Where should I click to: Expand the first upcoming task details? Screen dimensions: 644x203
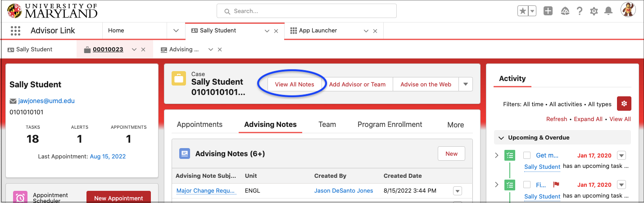[x=497, y=155]
